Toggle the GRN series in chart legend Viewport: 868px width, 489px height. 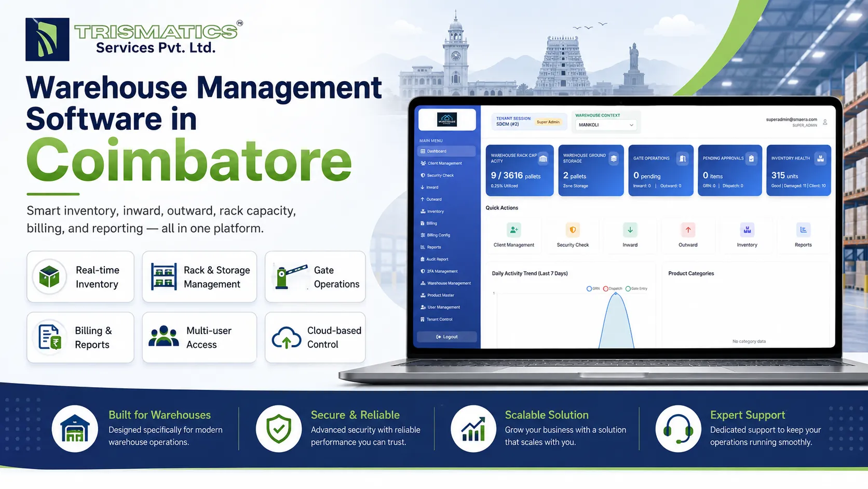[x=593, y=288]
